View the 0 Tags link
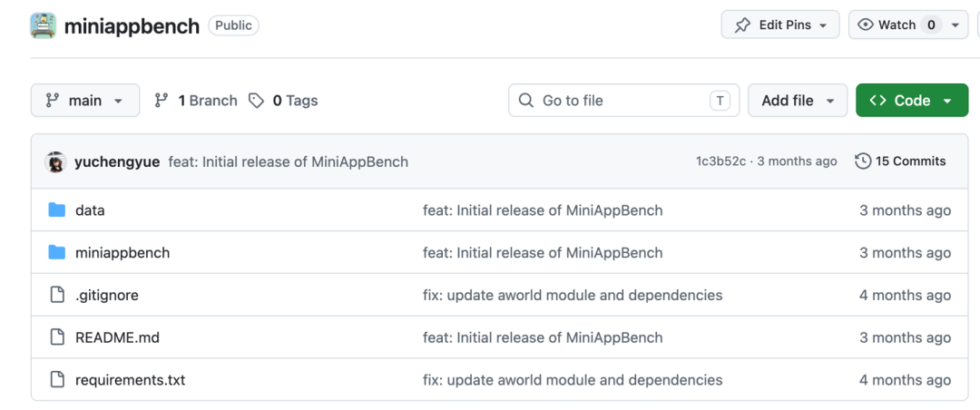The height and width of the screenshot is (410, 980). (x=283, y=100)
